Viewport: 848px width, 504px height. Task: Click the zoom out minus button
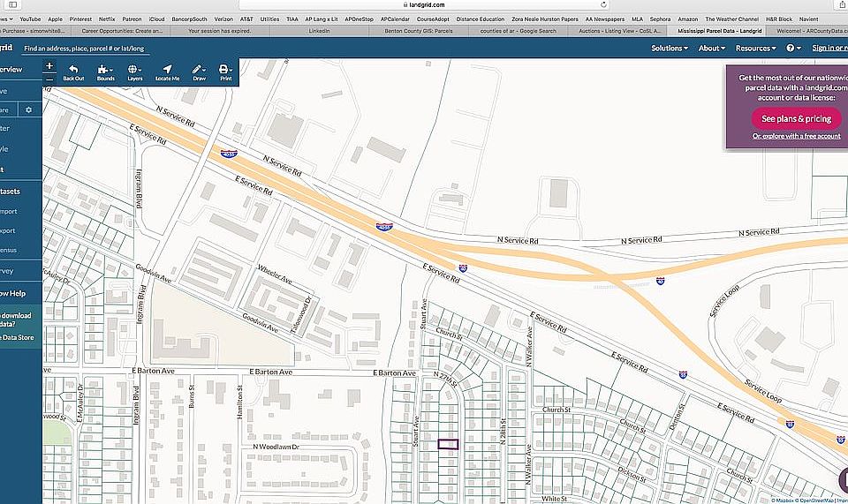pyautogui.click(x=49, y=79)
